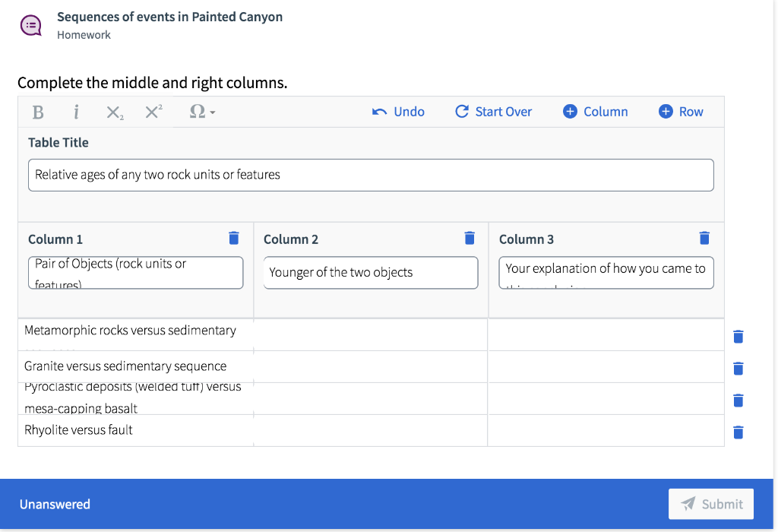Click the homework question list icon
The image size is (778, 532).
point(31,25)
